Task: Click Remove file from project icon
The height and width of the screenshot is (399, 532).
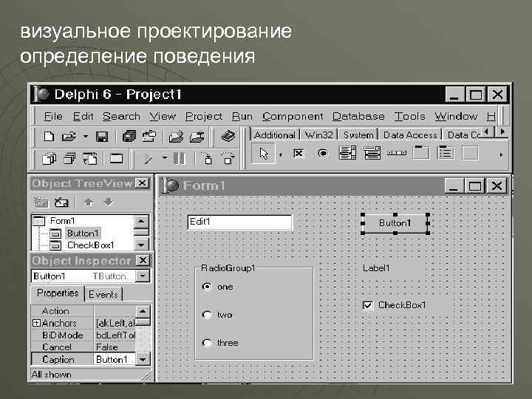Action: pyautogui.click(x=197, y=137)
